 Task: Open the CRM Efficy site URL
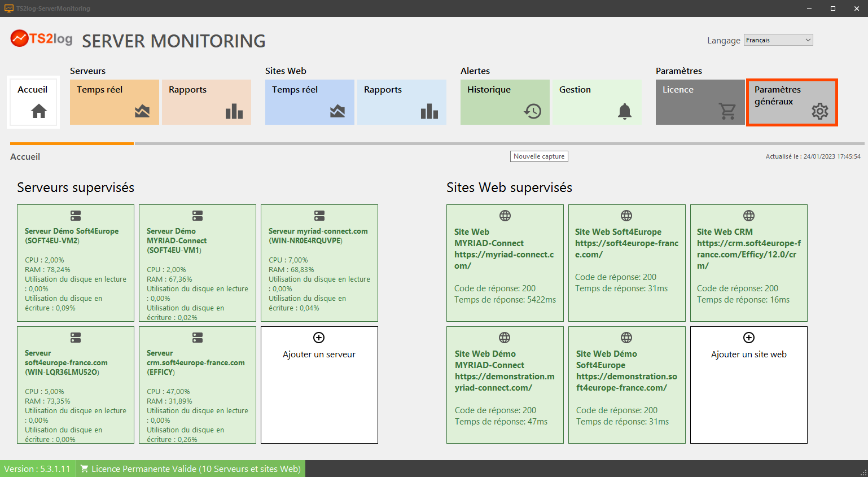click(x=749, y=255)
